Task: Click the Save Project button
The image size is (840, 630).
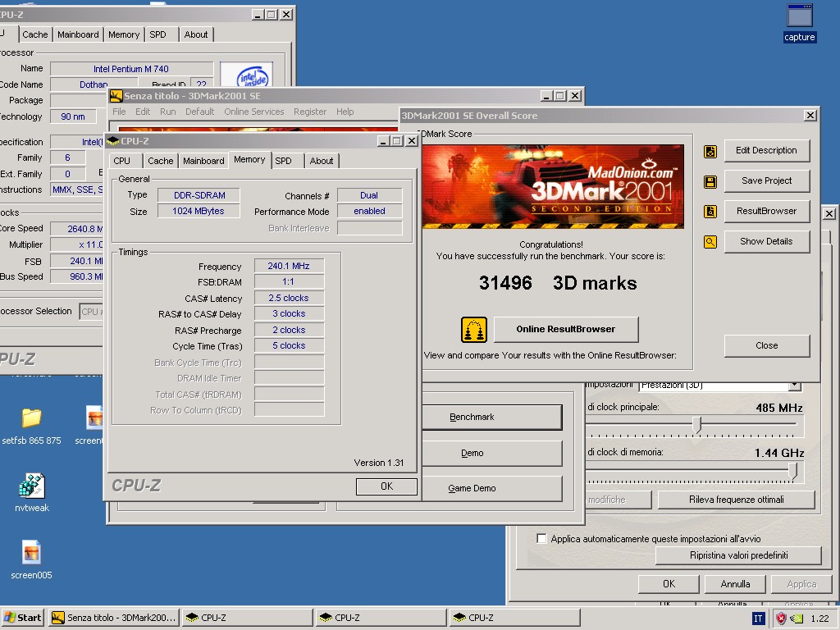Action: [767, 181]
